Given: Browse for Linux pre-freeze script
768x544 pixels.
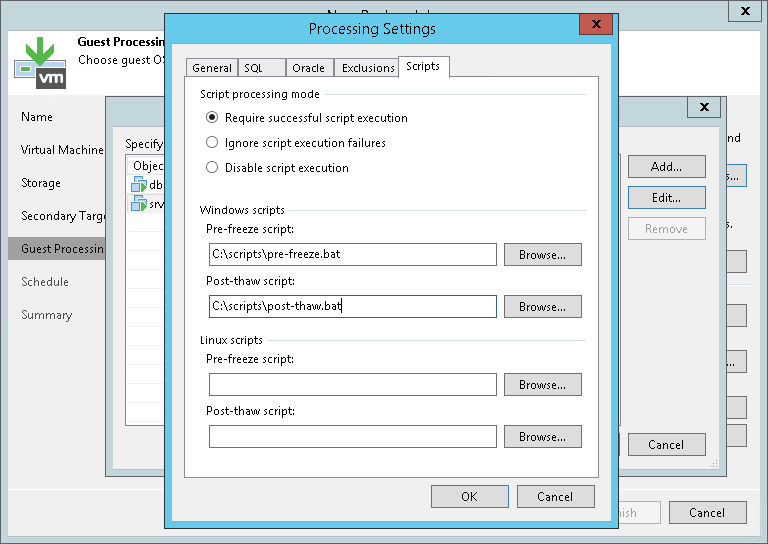Looking at the screenshot, I should pyautogui.click(x=542, y=385).
